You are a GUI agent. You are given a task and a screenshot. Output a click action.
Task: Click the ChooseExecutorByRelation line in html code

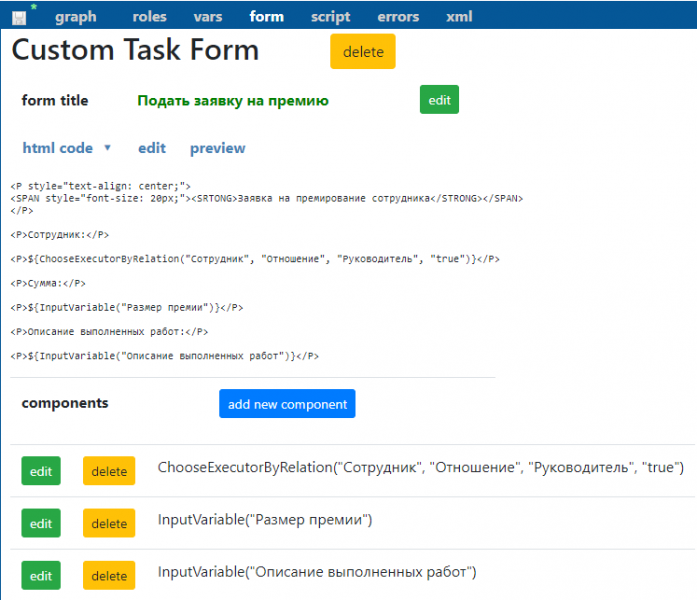tap(255, 259)
